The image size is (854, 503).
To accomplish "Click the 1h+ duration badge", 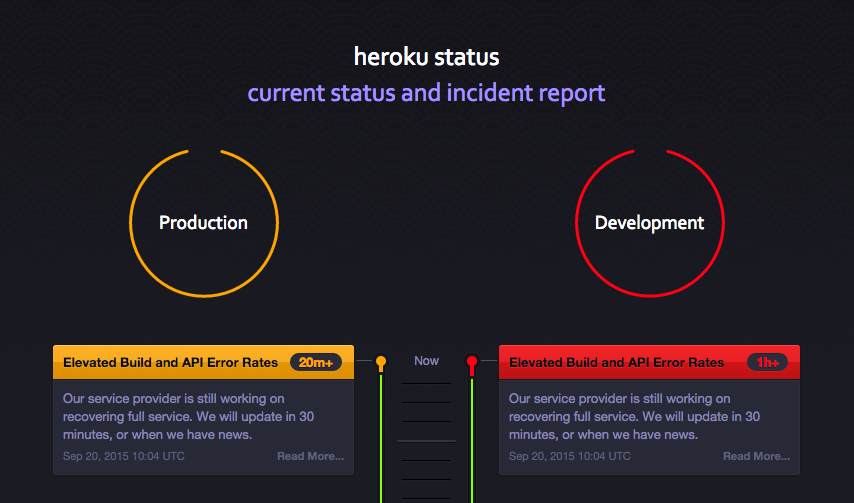I will point(767,362).
